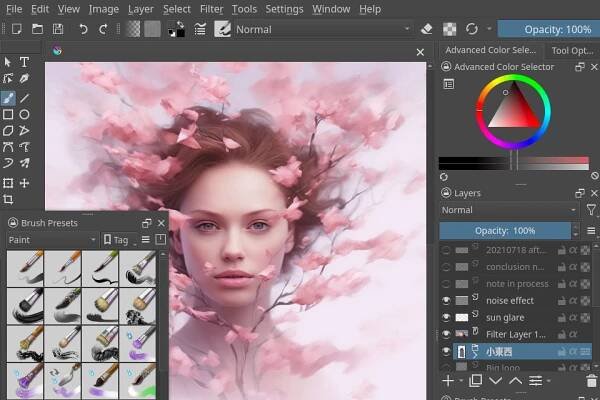Select the first brush preset thumbnail

22,267
